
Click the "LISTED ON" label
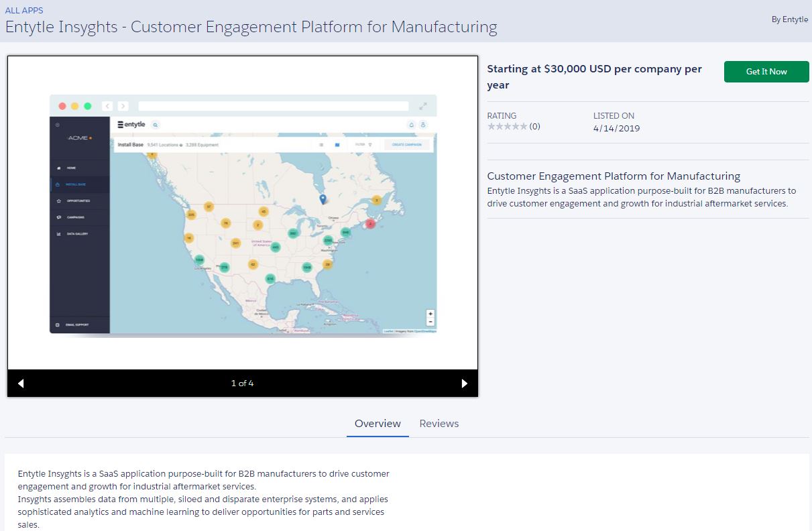[614, 115]
